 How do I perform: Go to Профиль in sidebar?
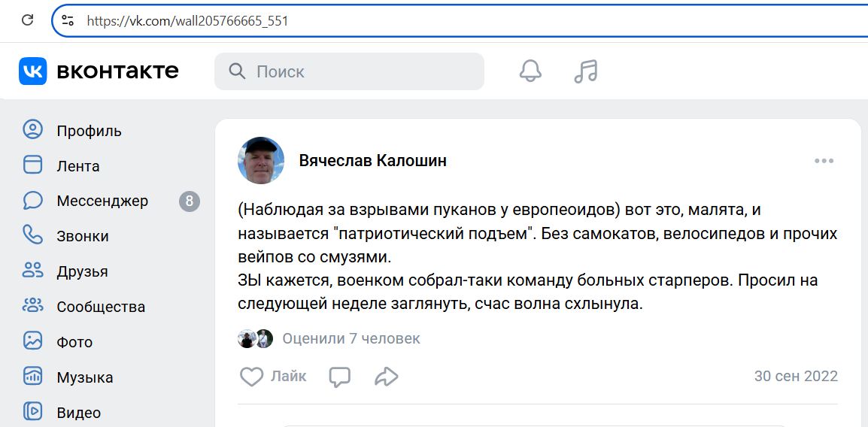click(89, 131)
